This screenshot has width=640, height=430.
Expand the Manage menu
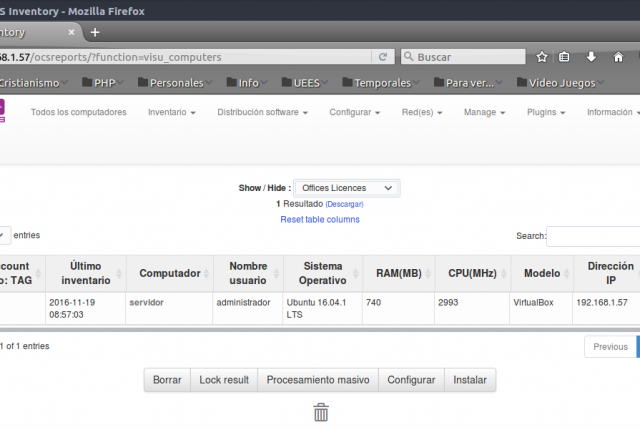pos(484,112)
